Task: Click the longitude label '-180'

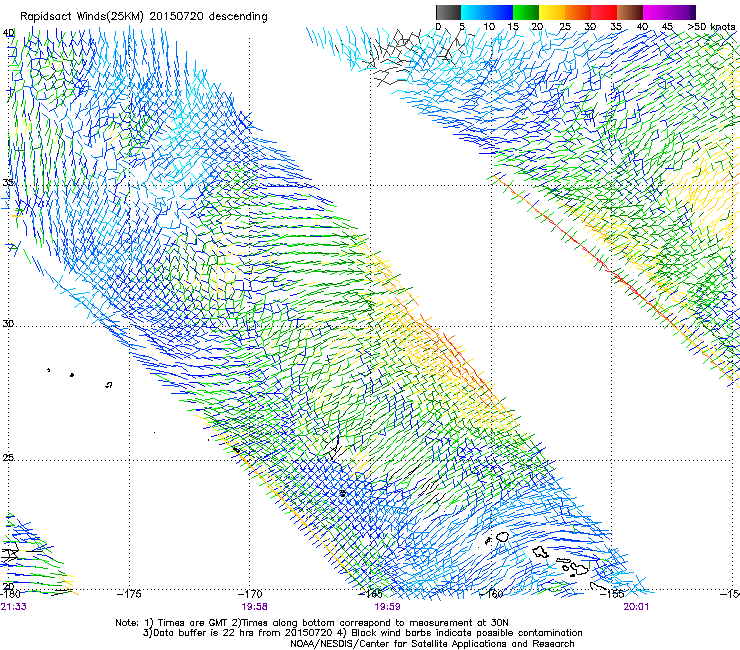Action: 10,594
